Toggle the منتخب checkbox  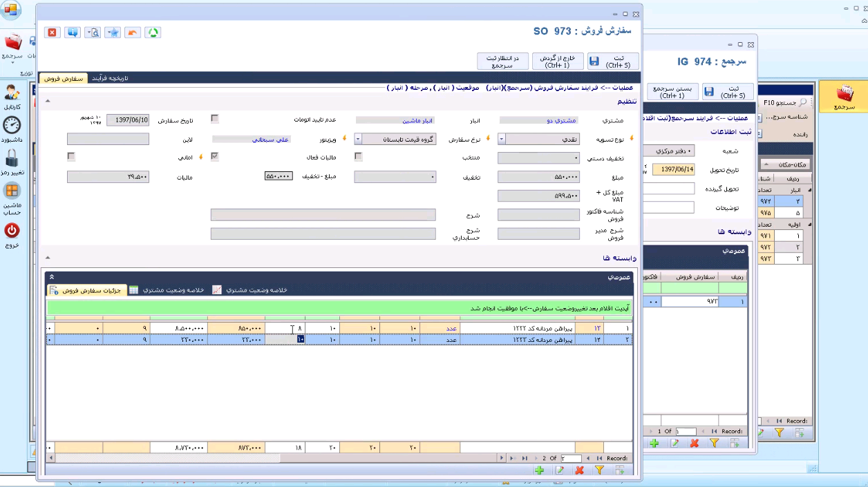point(358,157)
